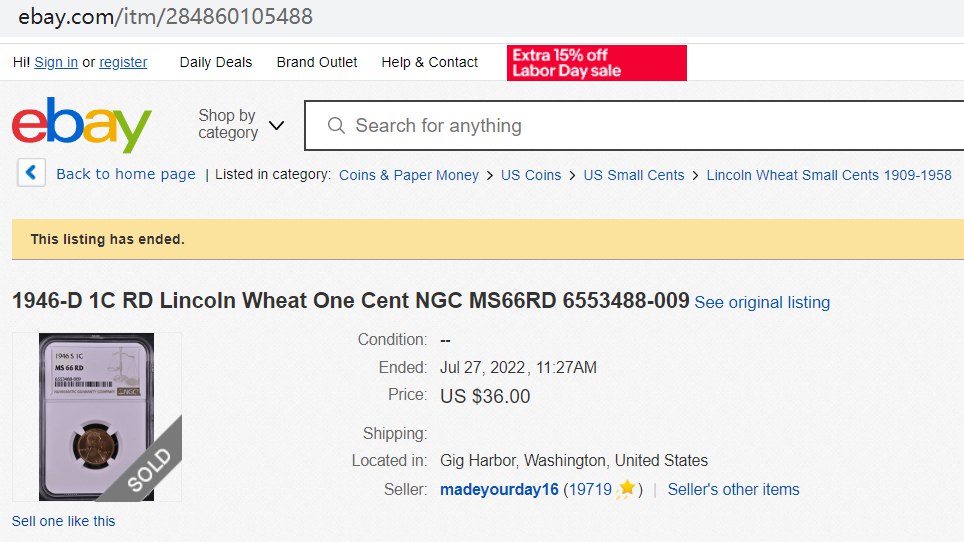Open Help & Contact
The image size is (964, 542).
430,62
